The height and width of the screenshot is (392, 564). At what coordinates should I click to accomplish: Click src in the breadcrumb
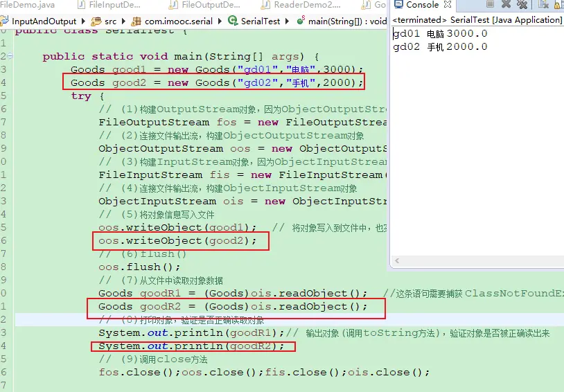pyautogui.click(x=110, y=21)
